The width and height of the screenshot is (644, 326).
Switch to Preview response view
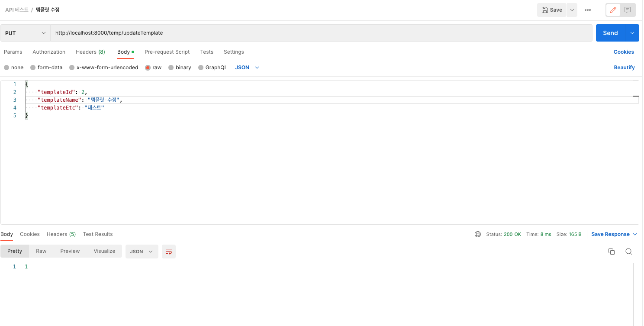pyautogui.click(x=70, y=251)
